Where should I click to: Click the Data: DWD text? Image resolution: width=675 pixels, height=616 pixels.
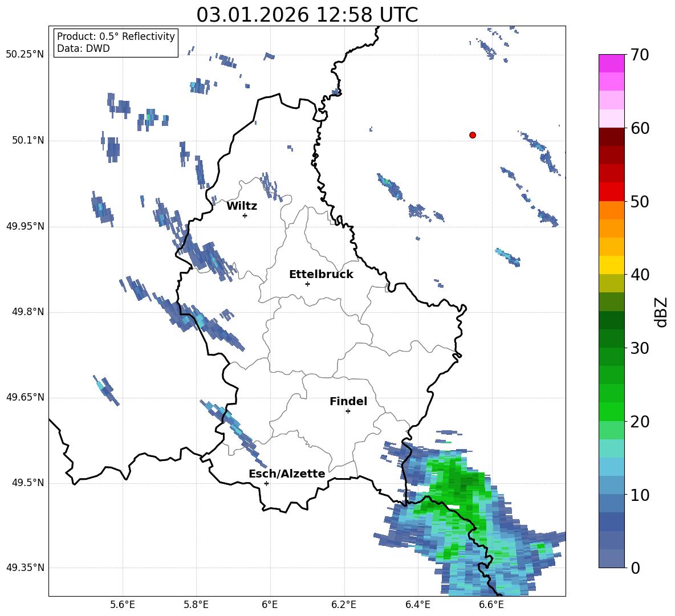click(x=83, y=48)
